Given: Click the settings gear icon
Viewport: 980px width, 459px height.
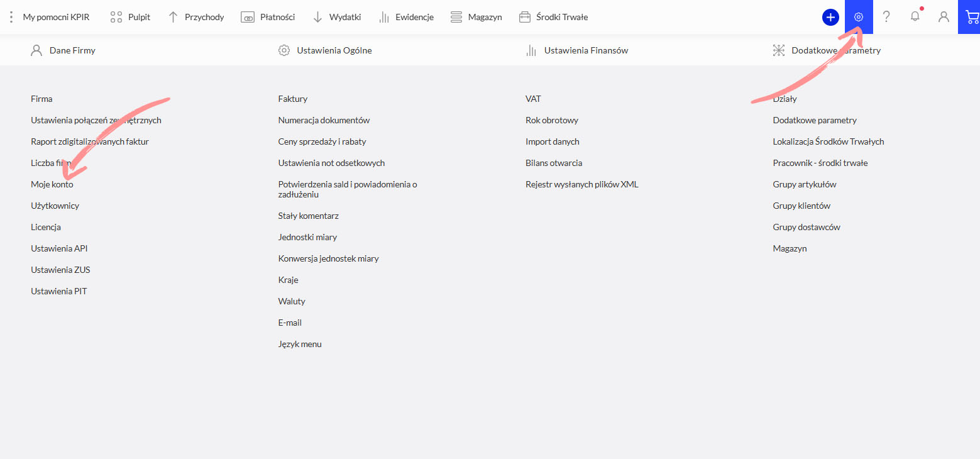Looking at the screenshot, I should coord(859,17).
